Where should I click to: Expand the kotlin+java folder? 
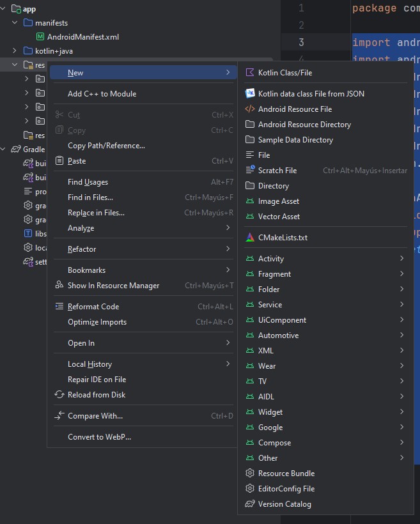point(15,50)
